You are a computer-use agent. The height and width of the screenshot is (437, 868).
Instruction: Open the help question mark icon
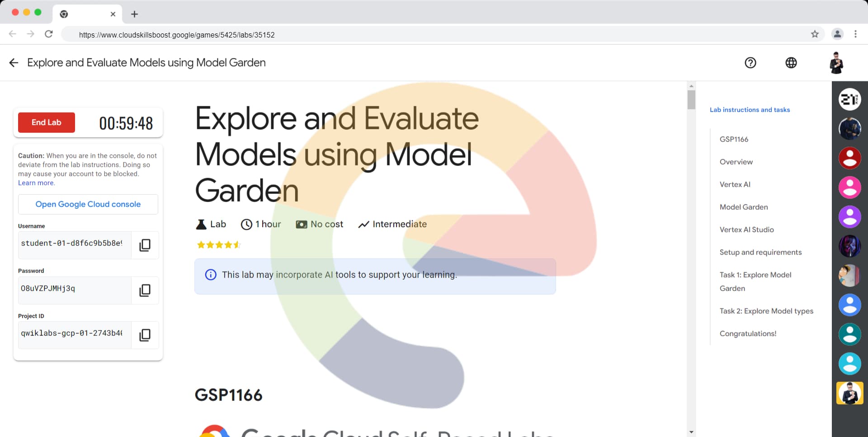point(750,63)
